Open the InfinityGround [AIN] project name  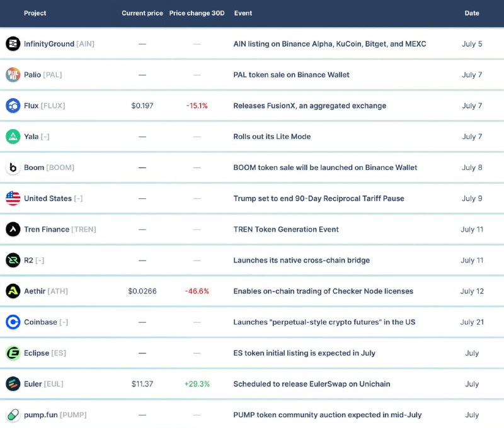59,43
